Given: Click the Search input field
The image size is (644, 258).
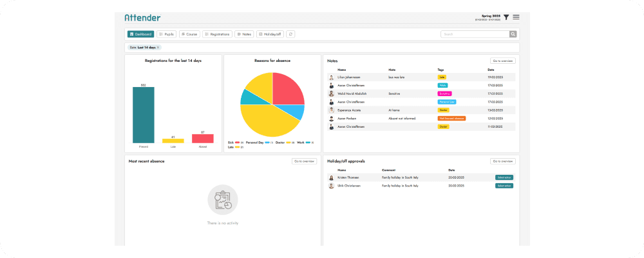Looking at the screenshot, I should [x=475, y=34].
